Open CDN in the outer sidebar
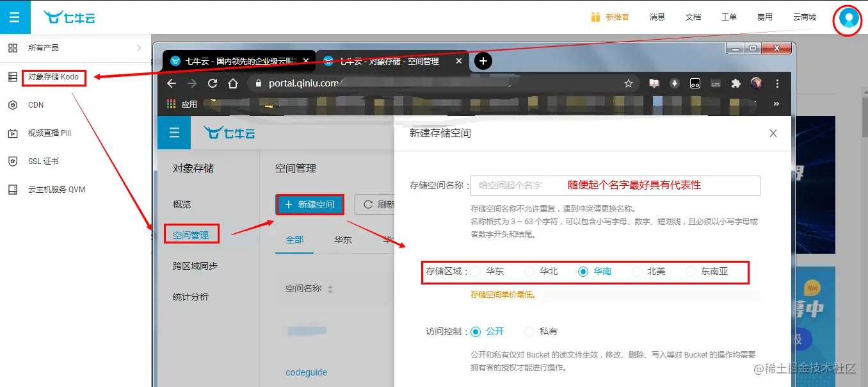 coord(36,105)
